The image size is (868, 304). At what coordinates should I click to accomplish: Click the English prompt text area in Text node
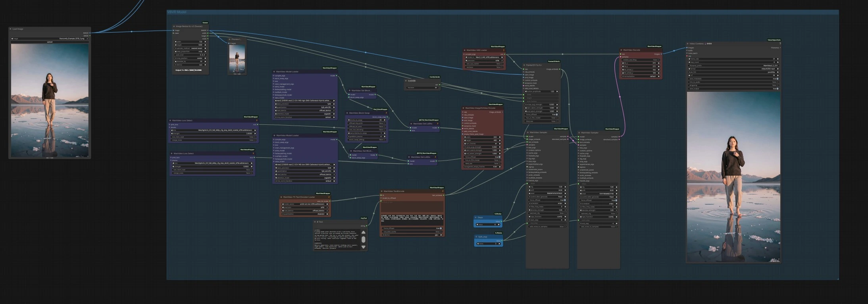(x=337, y=240)
